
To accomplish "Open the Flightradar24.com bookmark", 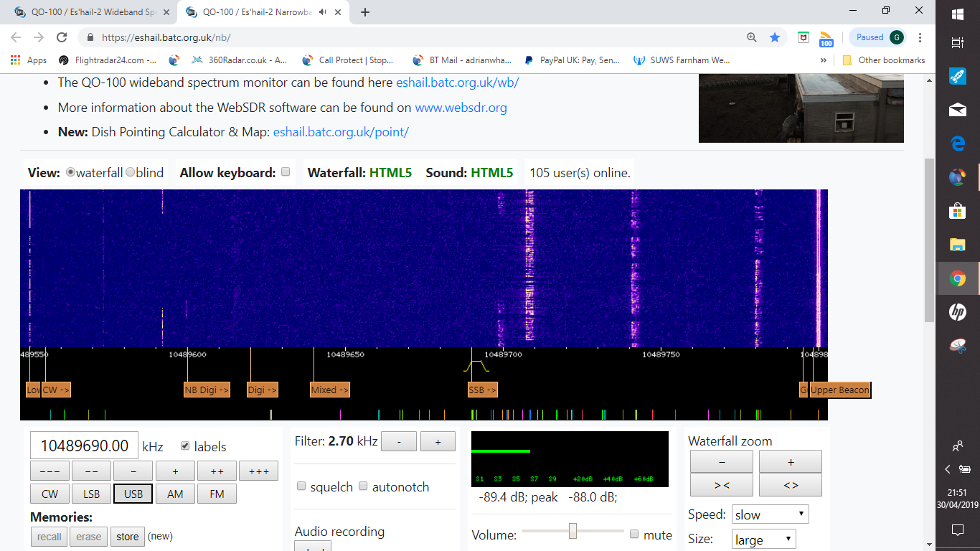I will tap(108, 60).
